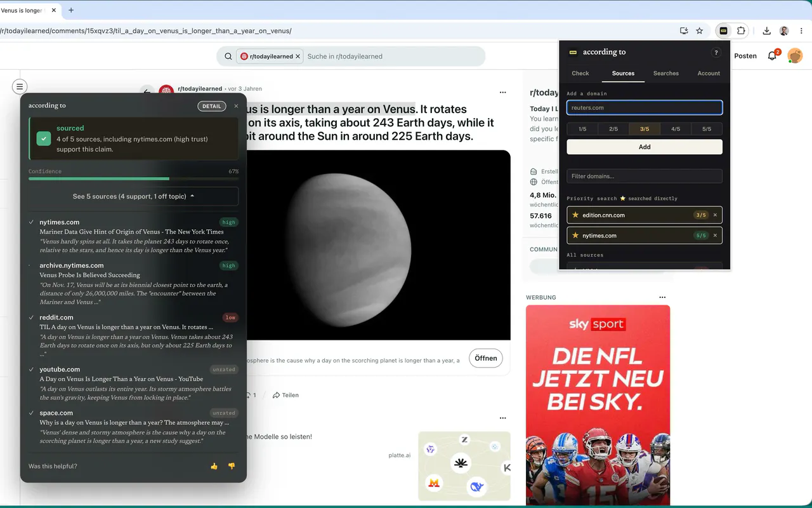This screenshot has width=812, height=508.
Task: Open the 'according to' extension icon in the browser toolbar
Action: (723, 30)
